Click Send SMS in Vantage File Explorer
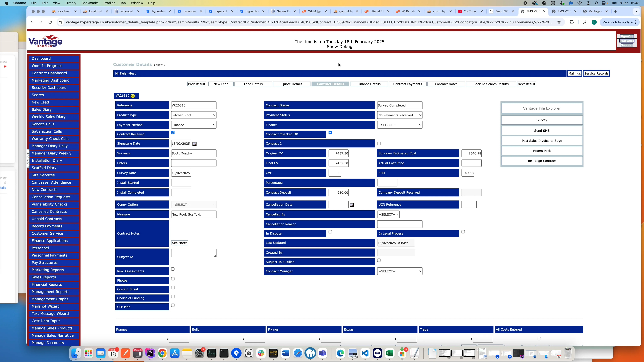Image resolution: width=644 pixels, height=362 pixels. [542, 130]
